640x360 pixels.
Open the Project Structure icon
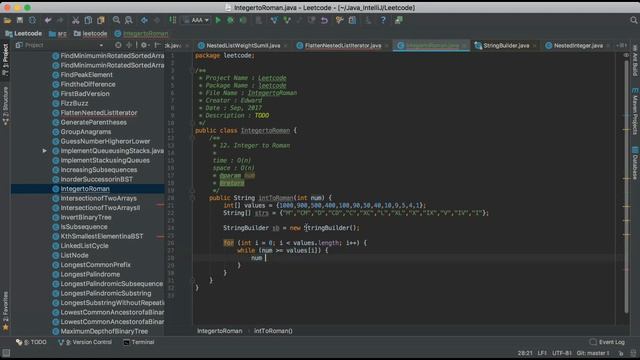coord(352,20)
